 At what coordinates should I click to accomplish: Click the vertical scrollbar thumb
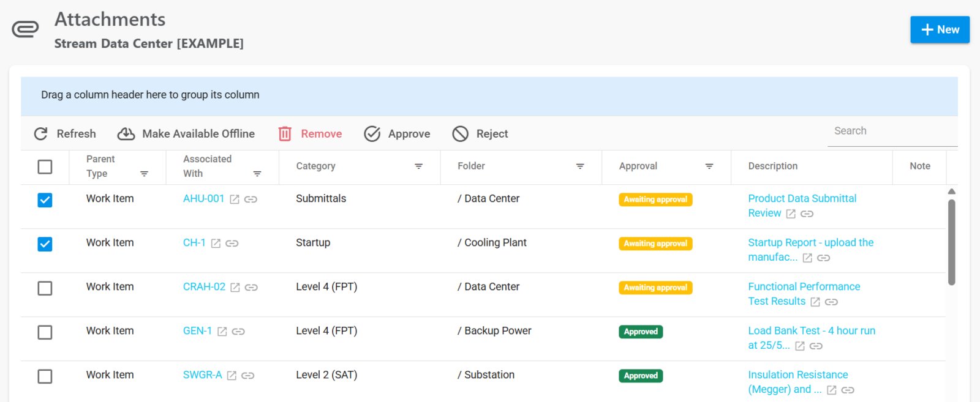[x=952, y=242]
